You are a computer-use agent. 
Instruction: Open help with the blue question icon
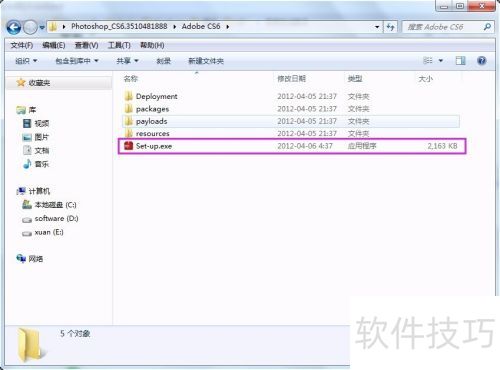coord(481,60)
